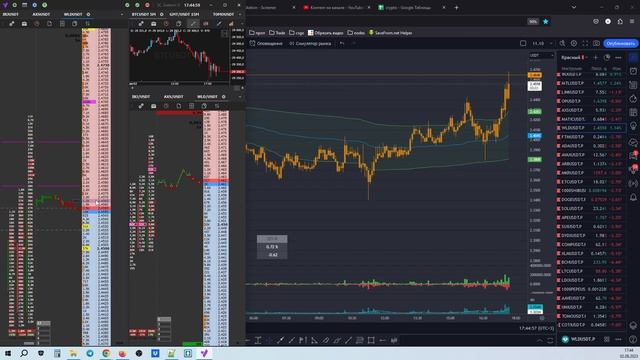
Task: Open the browser extensions puzzle icon
Action: pyautogui.click(x=620, y=21)
